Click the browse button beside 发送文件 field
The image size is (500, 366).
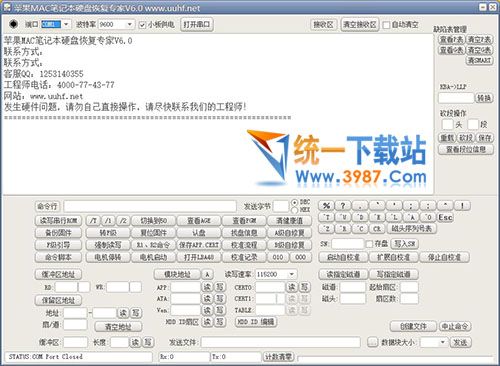coord(373,342)
